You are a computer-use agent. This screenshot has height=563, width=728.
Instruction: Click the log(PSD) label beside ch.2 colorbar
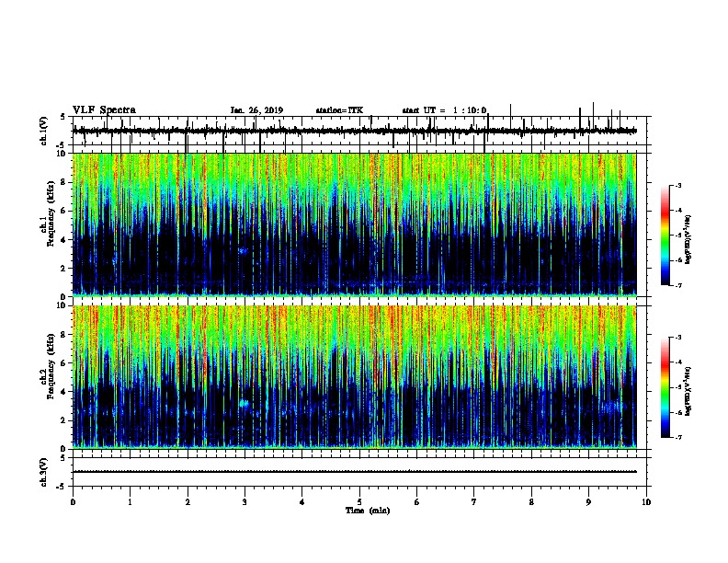688,391
